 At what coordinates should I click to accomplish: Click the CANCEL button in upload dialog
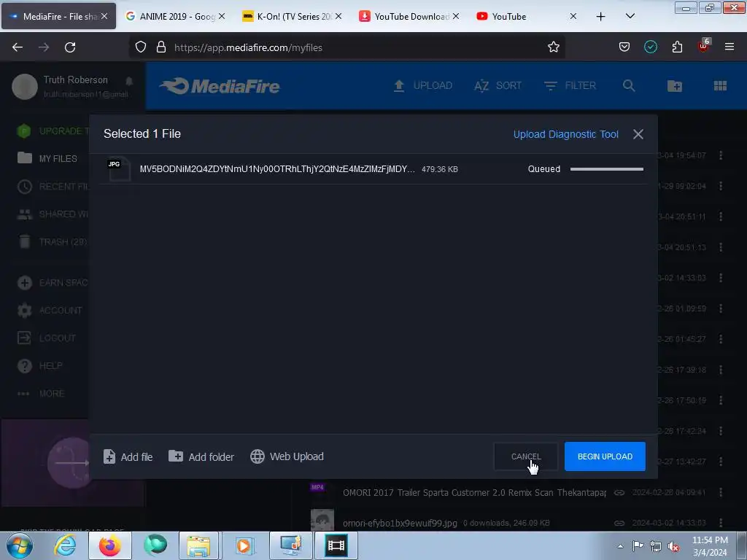coord(526,456)
